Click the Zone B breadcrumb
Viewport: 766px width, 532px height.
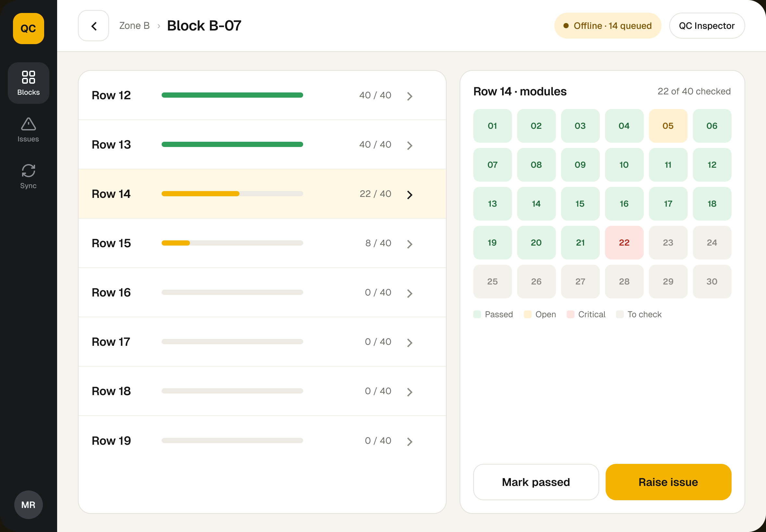pos(134,26)
